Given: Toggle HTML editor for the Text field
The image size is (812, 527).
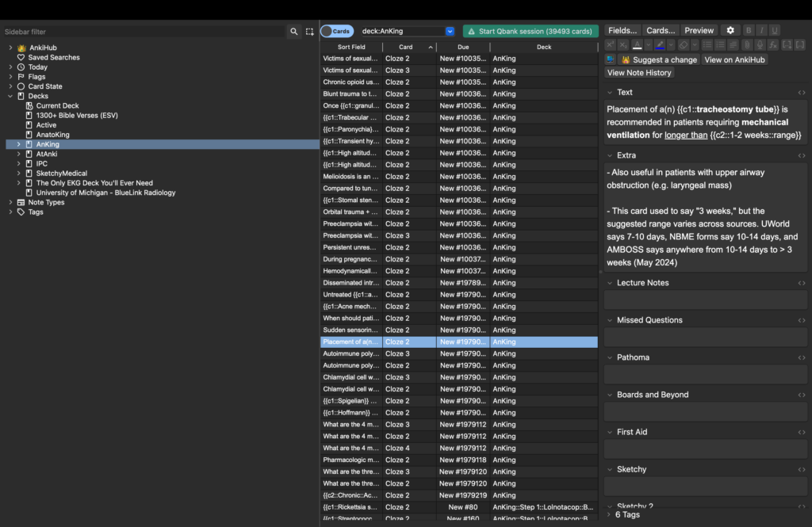Looking at the screenshot, I should pos(802,93).
